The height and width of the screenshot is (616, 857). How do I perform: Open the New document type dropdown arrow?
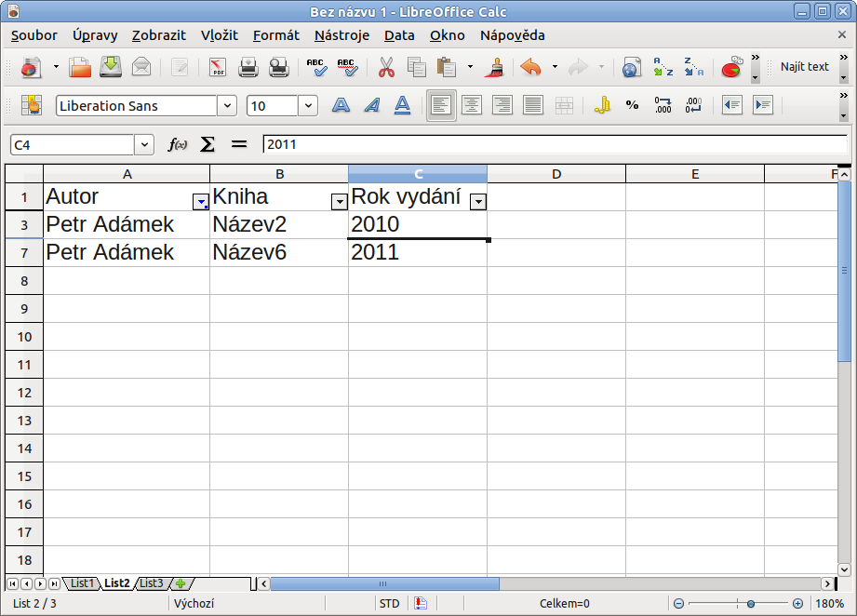tap(56, 67)
